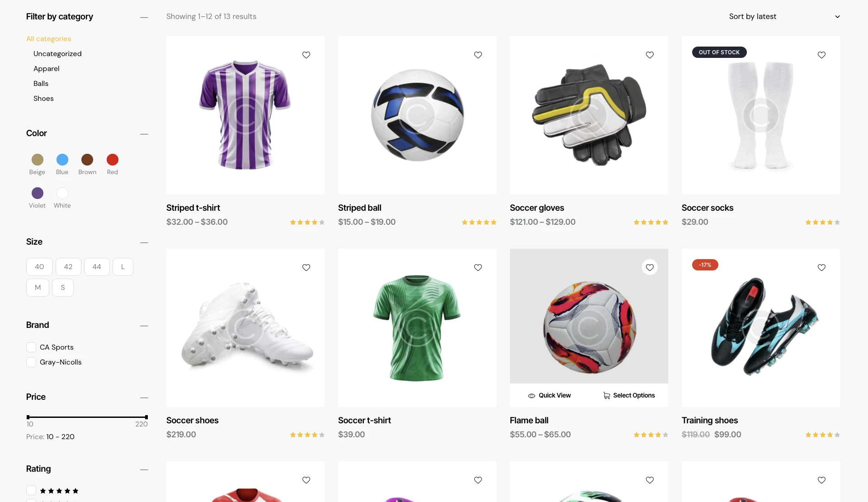Filter by Balls category
The image size is (868, 502).
pos(41,84)
